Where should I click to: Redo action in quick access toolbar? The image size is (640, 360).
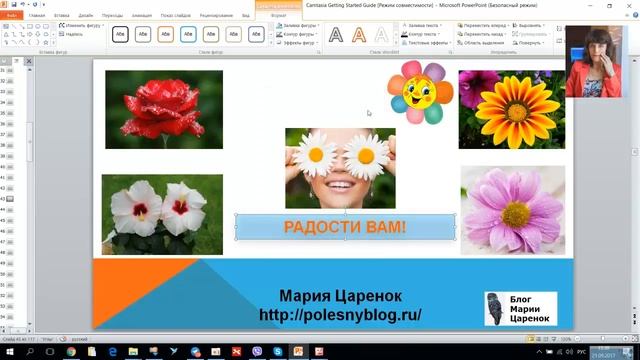[x=35, y=4]
